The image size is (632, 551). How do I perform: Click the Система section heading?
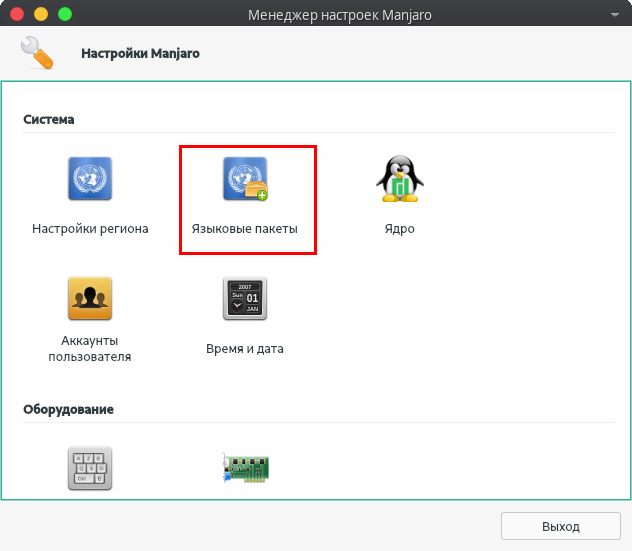[x=49, y=119]
